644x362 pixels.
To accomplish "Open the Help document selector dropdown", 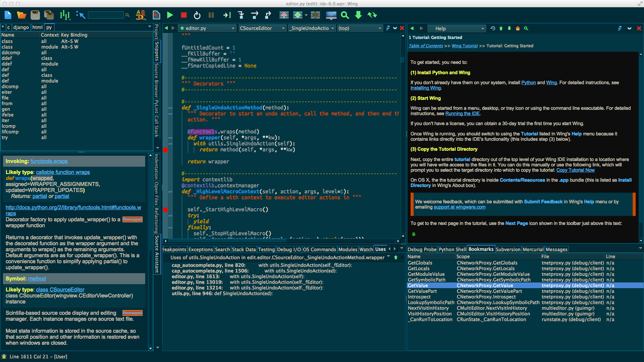I will coord(457,28).
